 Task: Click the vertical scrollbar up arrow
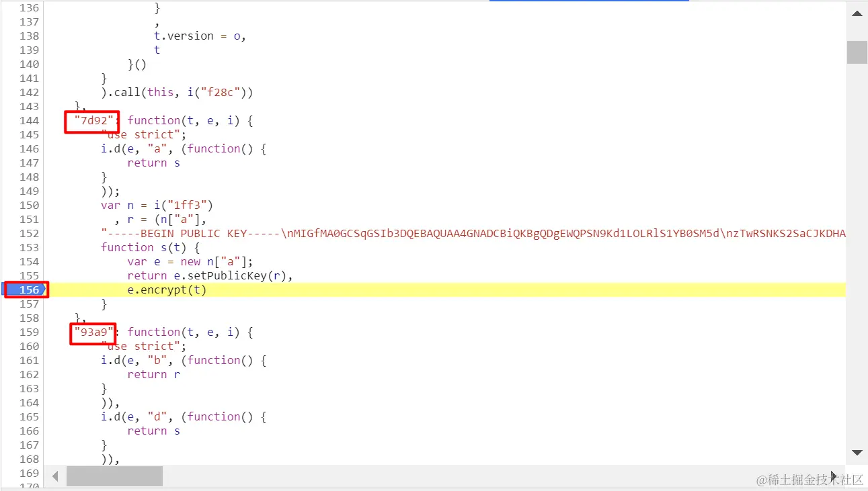857,13
